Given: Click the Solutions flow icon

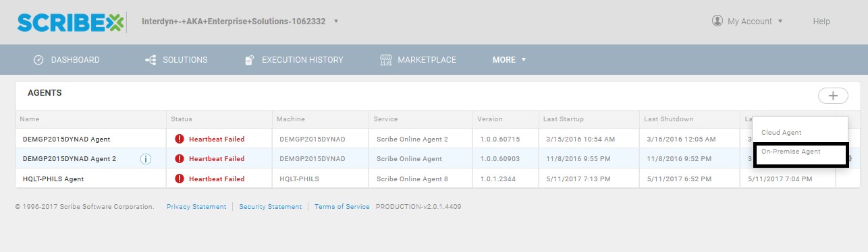Looking at the screenshot, I should 151,60.
